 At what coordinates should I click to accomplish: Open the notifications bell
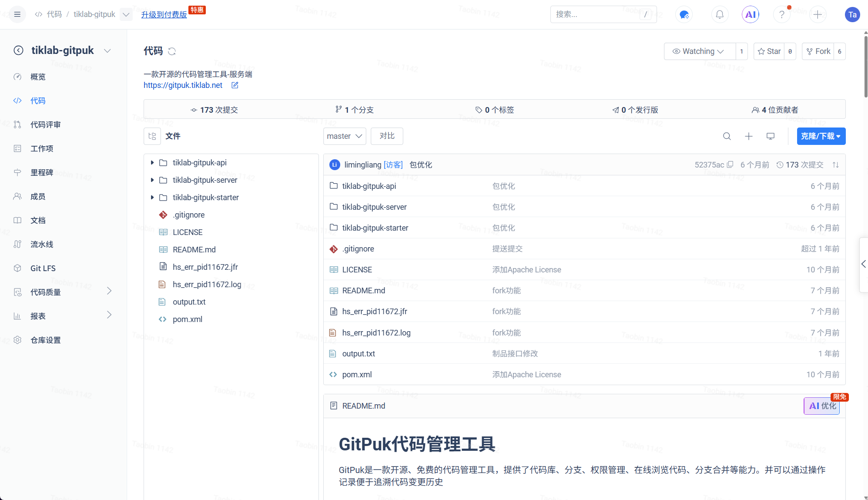point(720,14)
